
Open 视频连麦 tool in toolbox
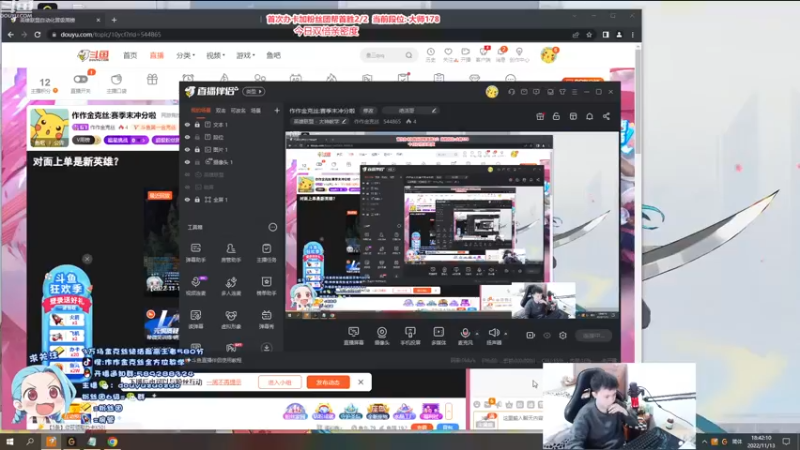[x=195, y=286]
